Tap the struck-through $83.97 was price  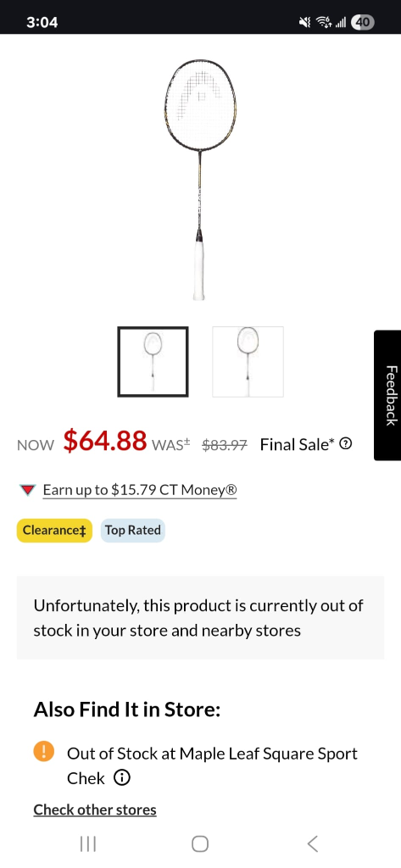[225, 444]
